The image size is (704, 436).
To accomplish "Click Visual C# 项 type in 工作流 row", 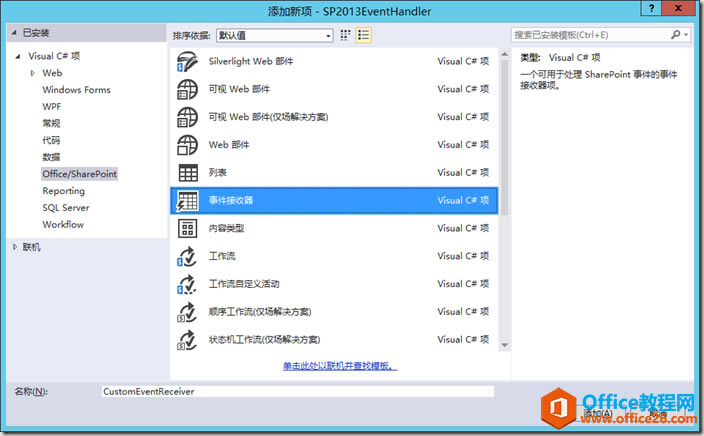I will pos(463,256).
